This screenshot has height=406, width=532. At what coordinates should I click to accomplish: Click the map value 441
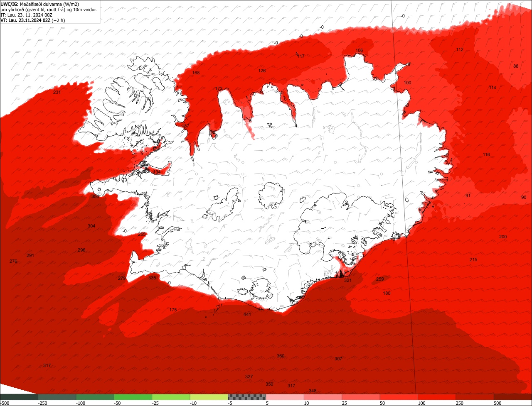tap(247, 315)
